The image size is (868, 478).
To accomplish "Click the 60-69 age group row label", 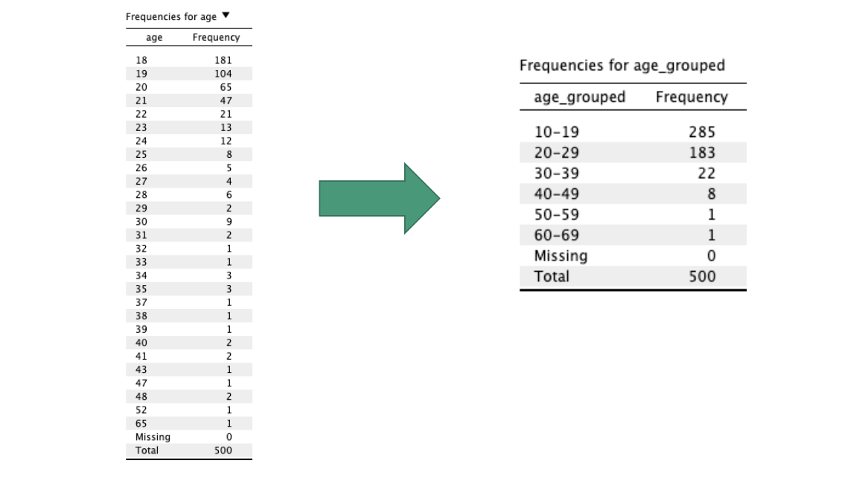I will point(556,235).
